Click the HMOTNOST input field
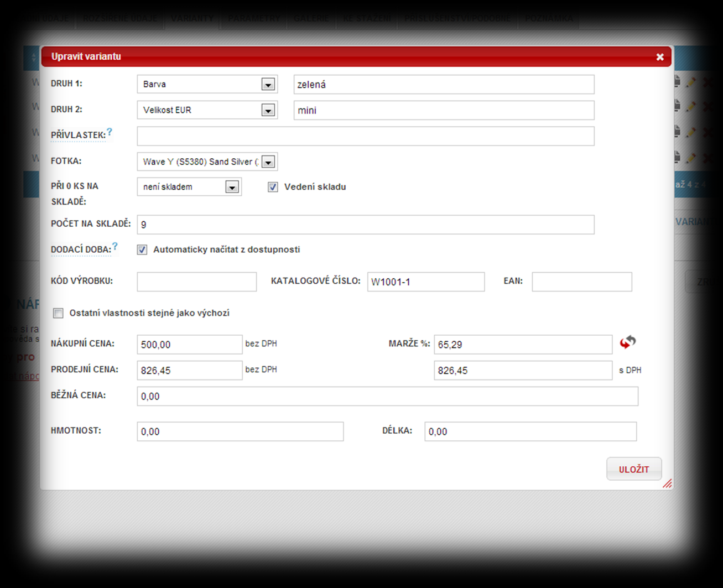 [241, 431]
